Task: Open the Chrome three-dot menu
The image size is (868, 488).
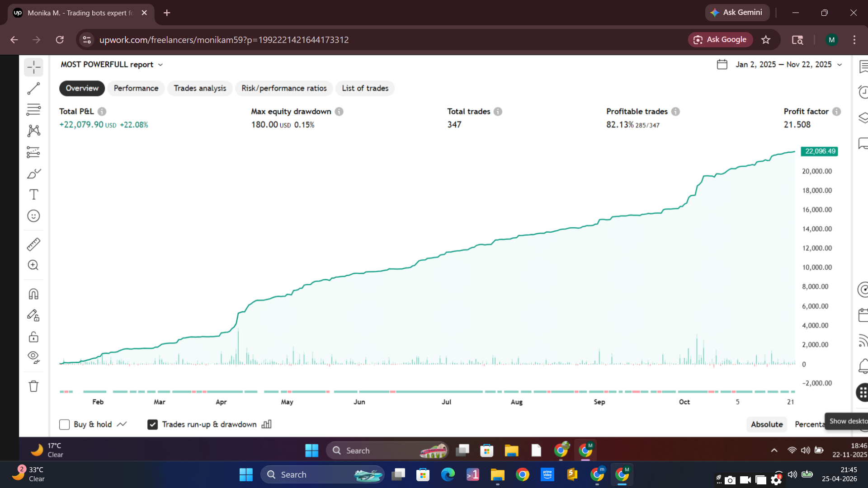Action: [854, 40]
